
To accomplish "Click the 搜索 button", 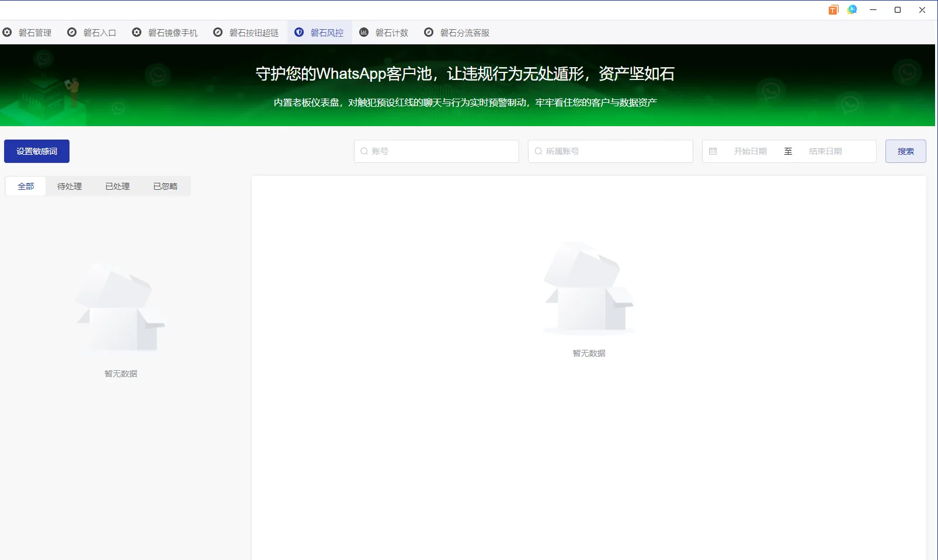I will coord(906,151).
